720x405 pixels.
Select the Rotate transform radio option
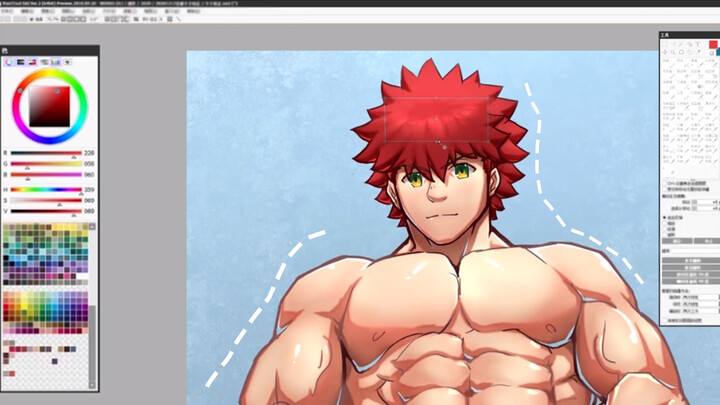[x=665, y=235]
